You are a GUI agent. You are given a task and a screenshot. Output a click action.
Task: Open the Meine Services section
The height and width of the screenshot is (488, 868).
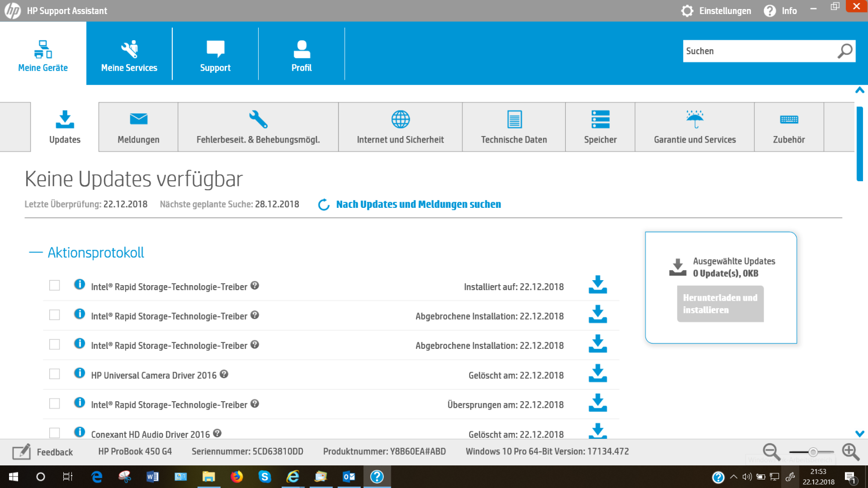pos(129,53)
